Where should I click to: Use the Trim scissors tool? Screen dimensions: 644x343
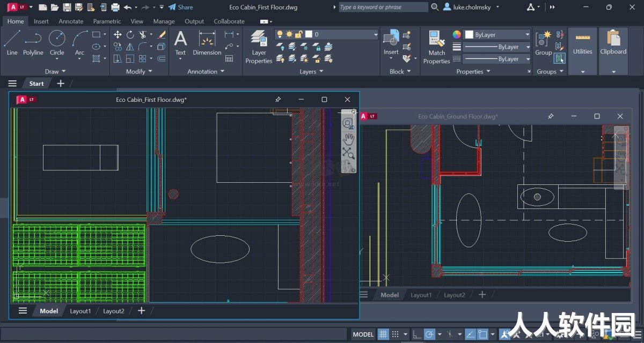coord(143,34)
